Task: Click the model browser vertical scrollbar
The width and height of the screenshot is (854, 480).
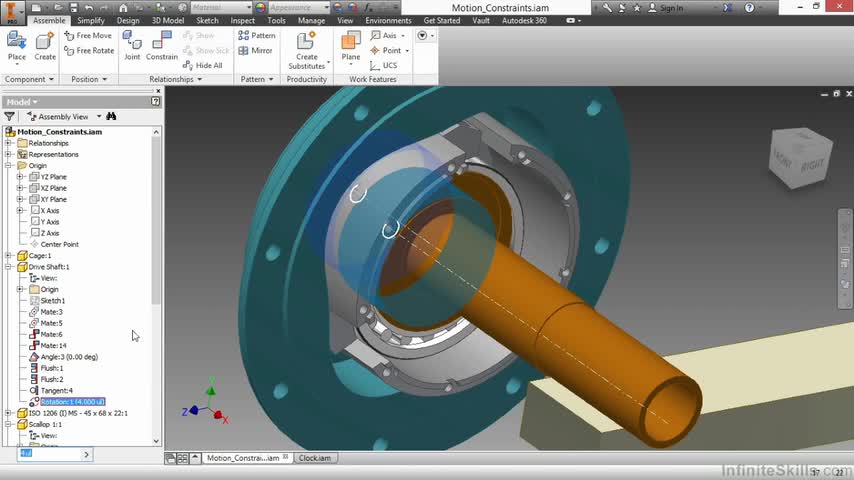Action: pyautogui.click(x=156, y=219)
